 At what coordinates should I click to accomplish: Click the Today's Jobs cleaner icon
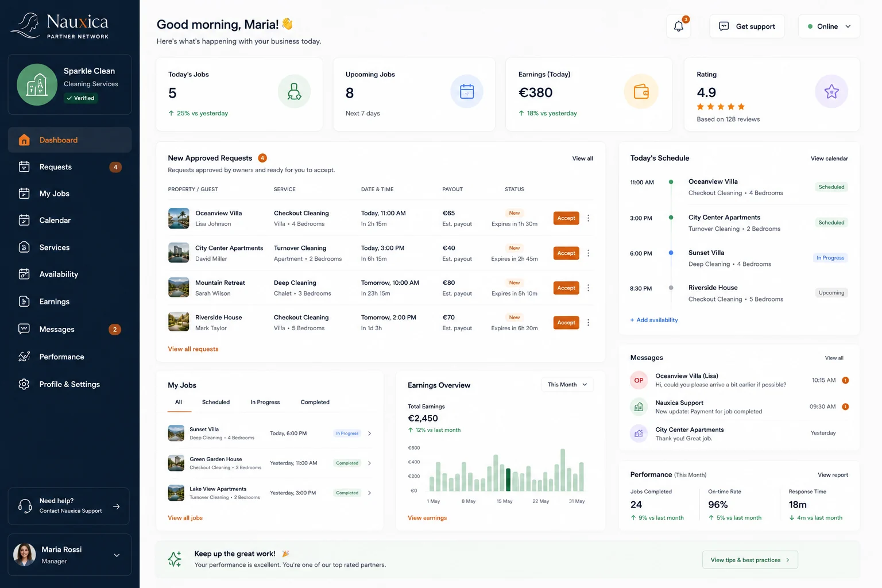tap(294, 92)
